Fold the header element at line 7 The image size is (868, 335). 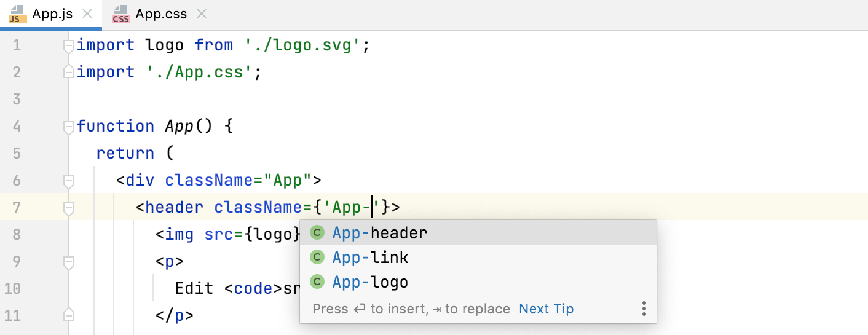(x=69, y=208)
